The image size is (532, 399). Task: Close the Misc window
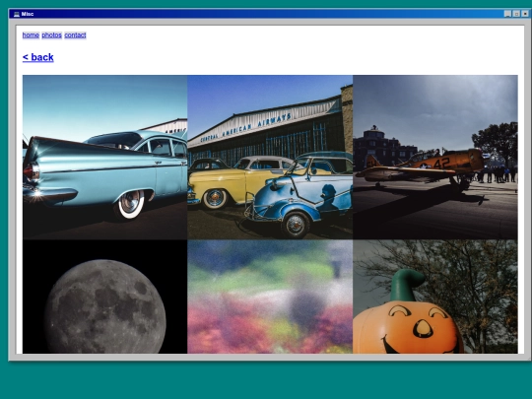[x=525, y=14]
